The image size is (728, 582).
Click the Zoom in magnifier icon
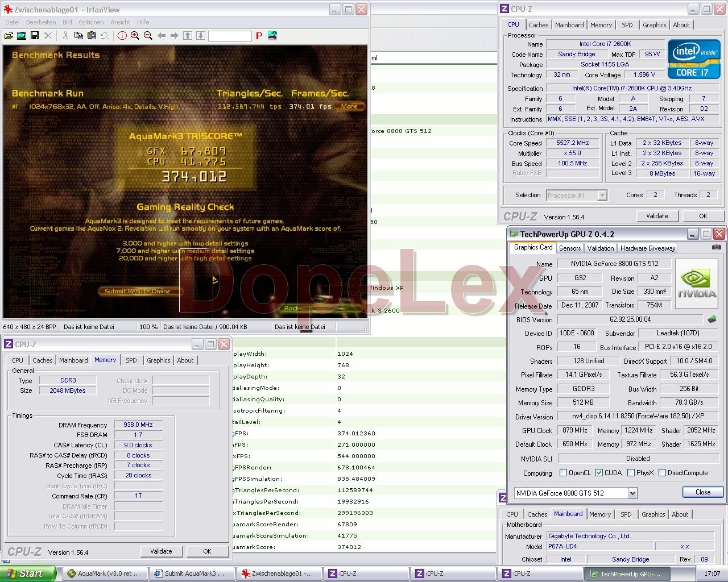click(x=135, y=36)
